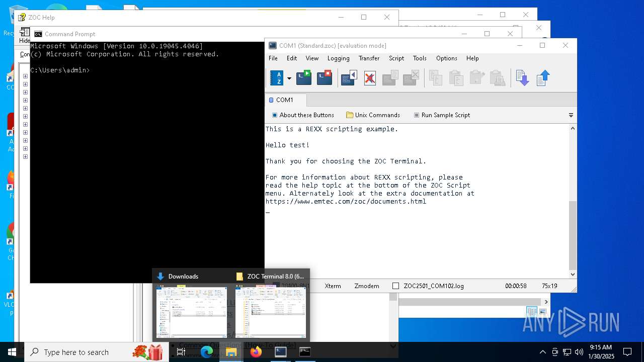644x362 pixels.
Task: Click the ZOC2501_COM102.log filename in status bar
Action: 434,286
